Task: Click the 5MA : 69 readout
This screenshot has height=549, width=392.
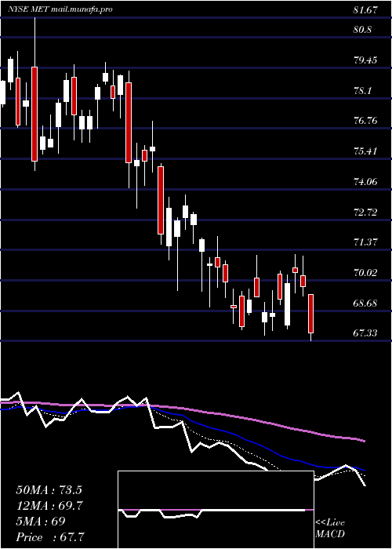Action: click(41, 521)
